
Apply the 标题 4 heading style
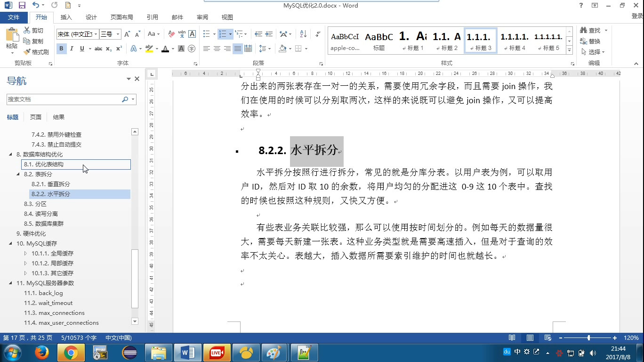pos(515,41)
